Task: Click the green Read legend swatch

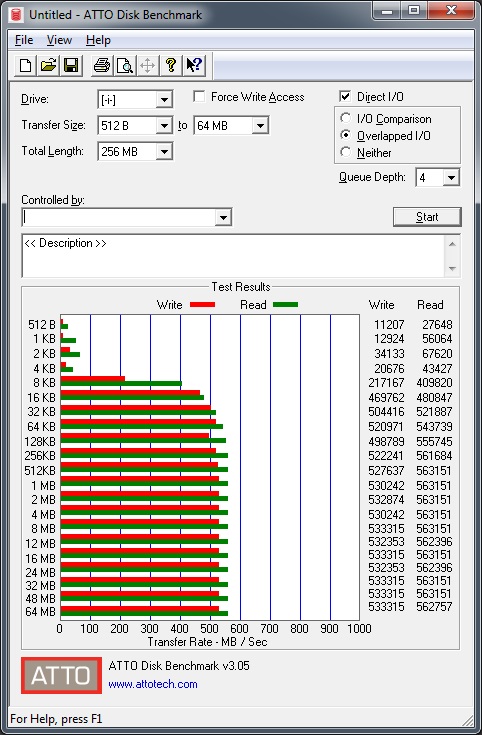Action: [285, 305]
